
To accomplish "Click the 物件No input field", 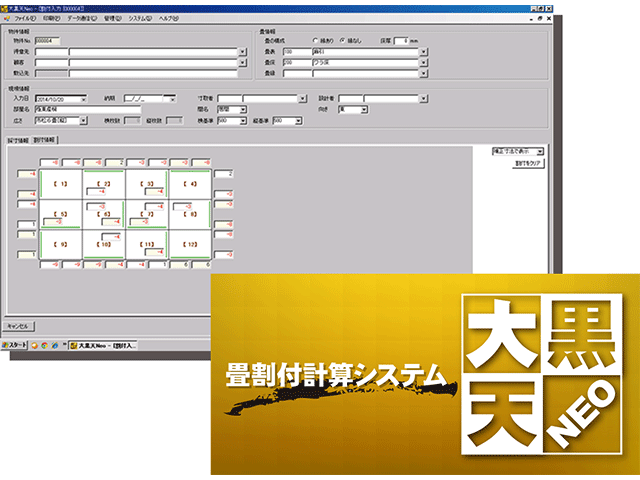I will [47, 41].
